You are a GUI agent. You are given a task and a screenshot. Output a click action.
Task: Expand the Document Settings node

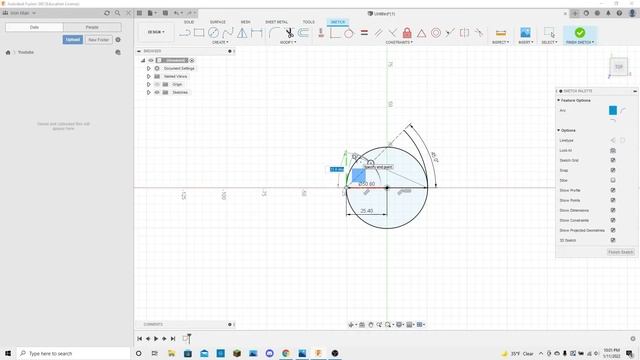coord(149,68)
